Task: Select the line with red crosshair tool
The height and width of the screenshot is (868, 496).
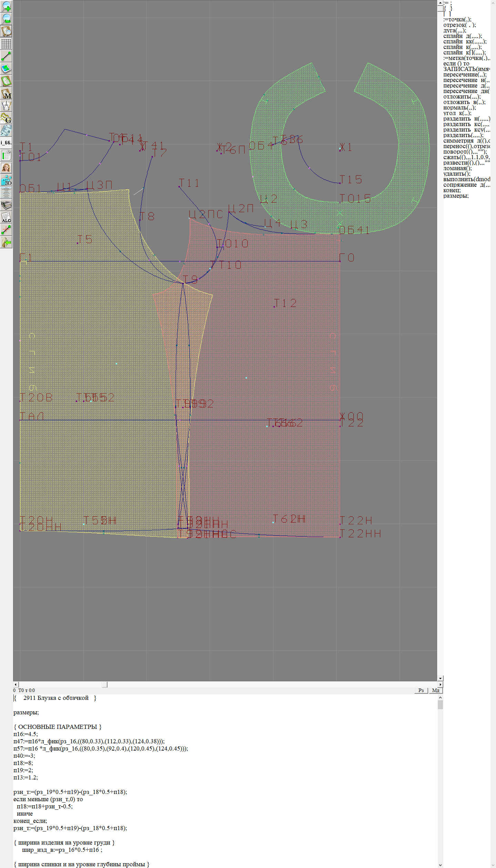Action: tap(6, 229)
